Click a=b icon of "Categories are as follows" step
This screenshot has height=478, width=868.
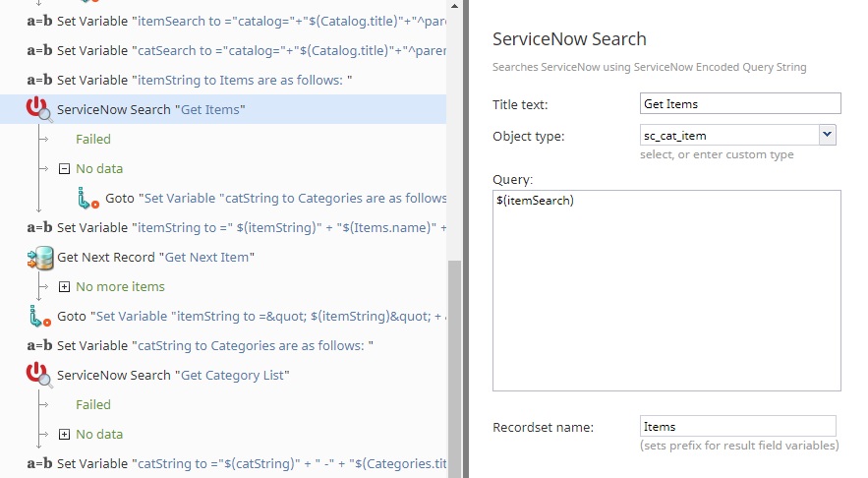tap(40, 345)
